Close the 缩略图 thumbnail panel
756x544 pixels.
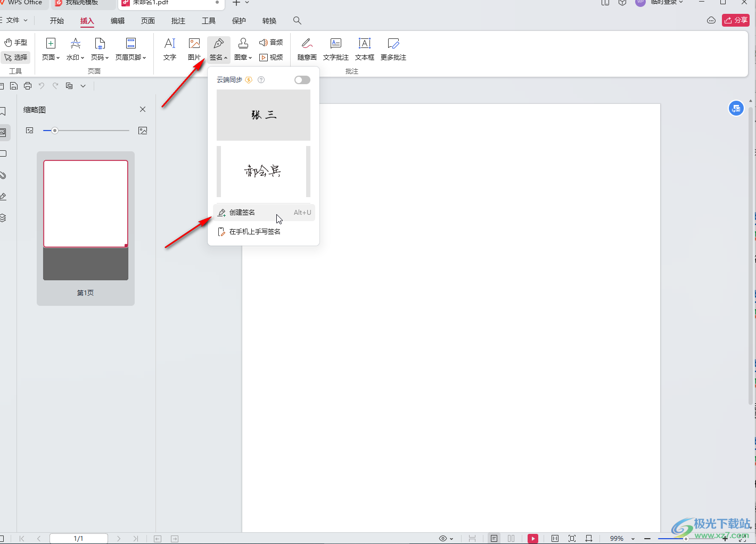tap(143, 109)
